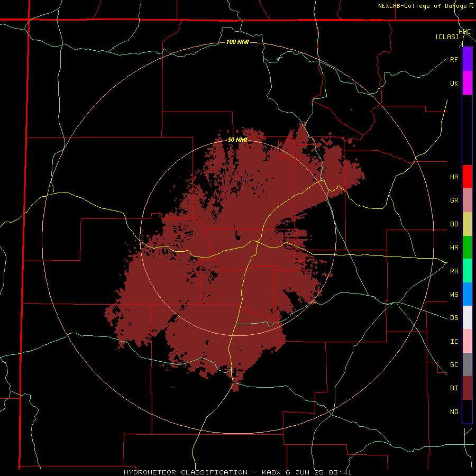Click the NEXLAB-College of DuPage credit text

click(x=422, y=6)
